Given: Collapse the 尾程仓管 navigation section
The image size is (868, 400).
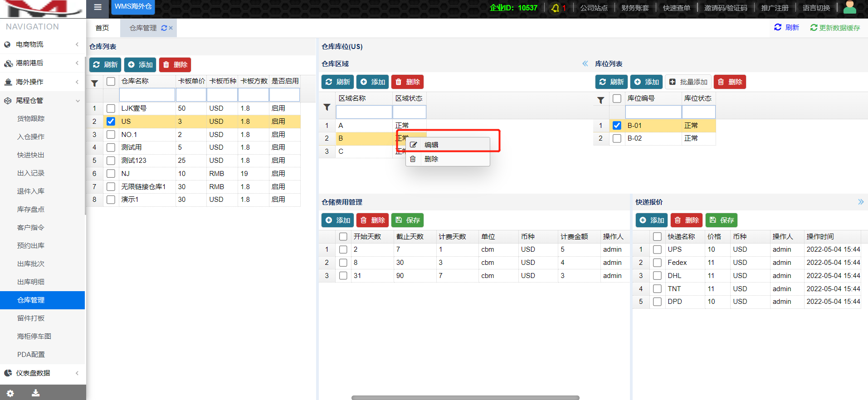Looking at the screenshot, I should (43, 101).
